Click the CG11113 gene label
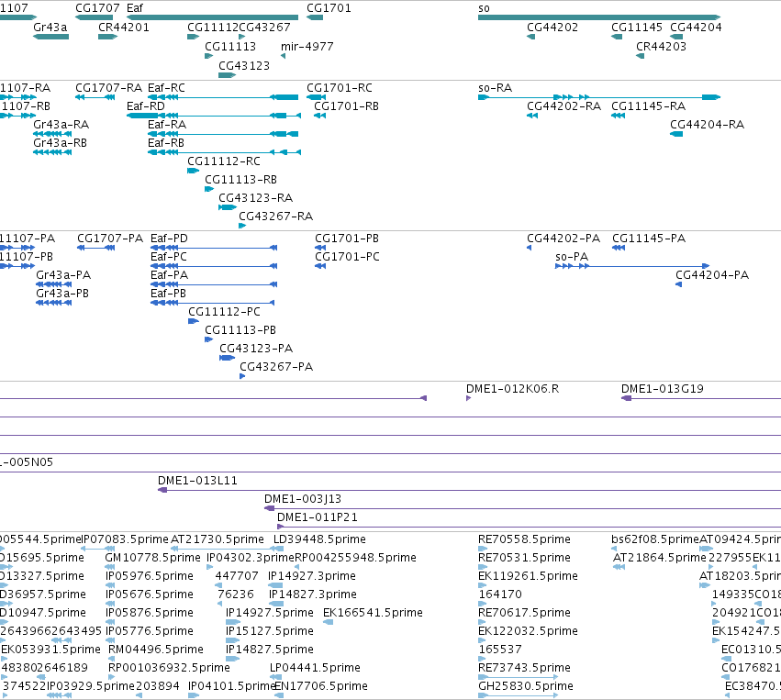This screenshot has height=700, width=781. pos(230,46)
